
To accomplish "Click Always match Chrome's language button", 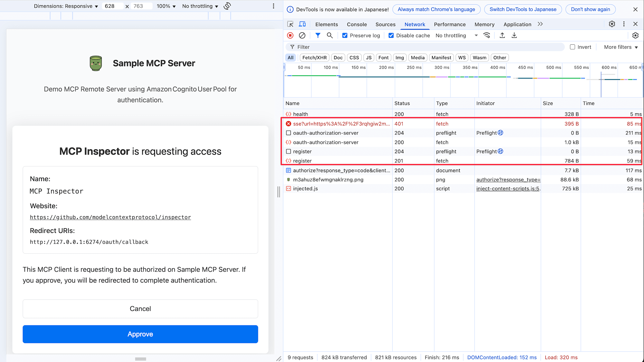I will tap(436, 9).
